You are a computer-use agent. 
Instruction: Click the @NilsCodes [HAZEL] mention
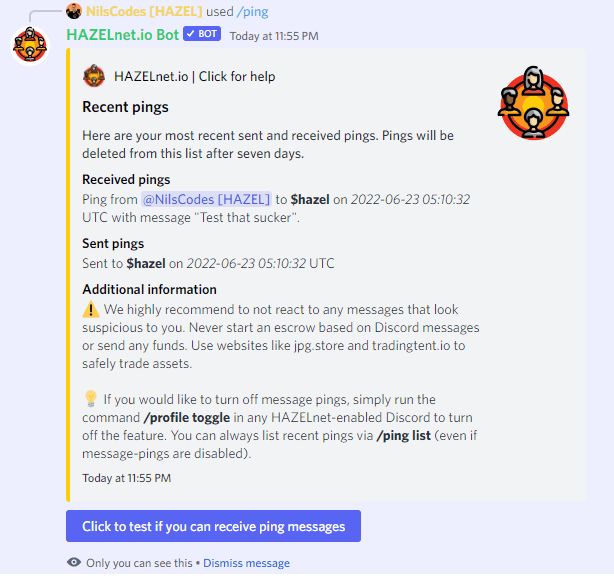[x=206, y=199]
